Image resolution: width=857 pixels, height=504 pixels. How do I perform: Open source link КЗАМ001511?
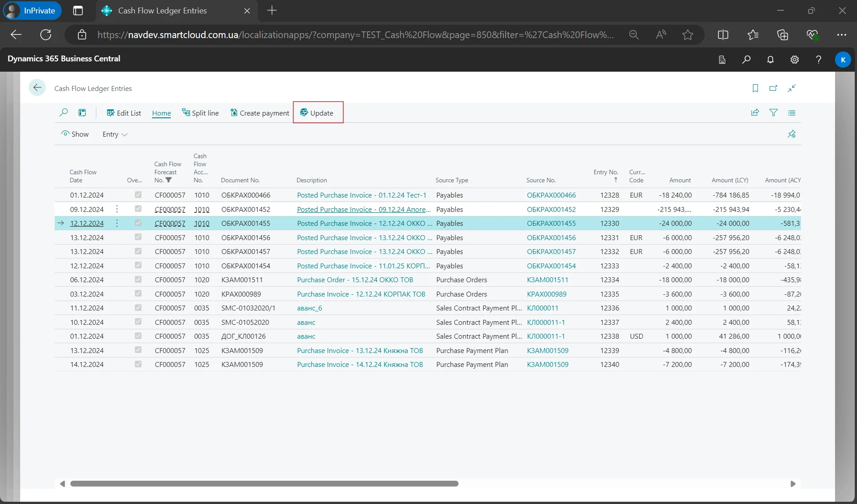(547, 280)
